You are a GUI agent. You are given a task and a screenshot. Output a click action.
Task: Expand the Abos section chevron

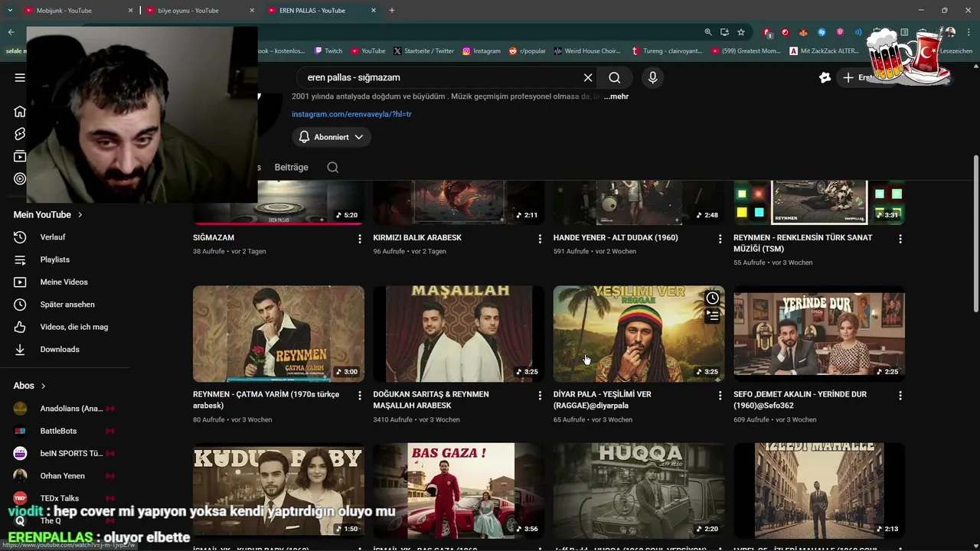(x=43, y=386)
